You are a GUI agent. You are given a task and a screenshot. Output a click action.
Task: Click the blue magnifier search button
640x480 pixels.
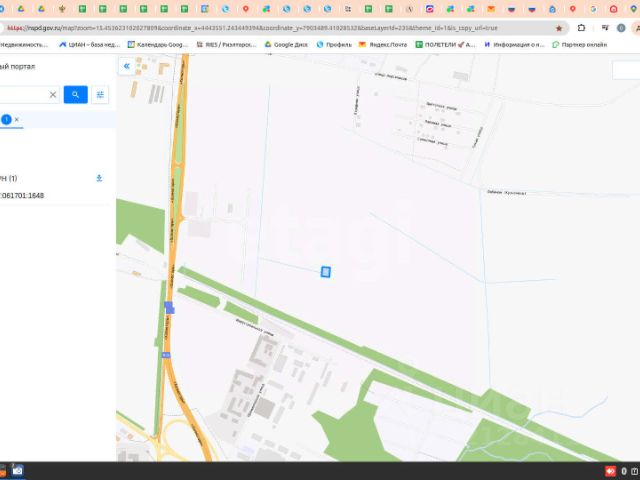76,95
